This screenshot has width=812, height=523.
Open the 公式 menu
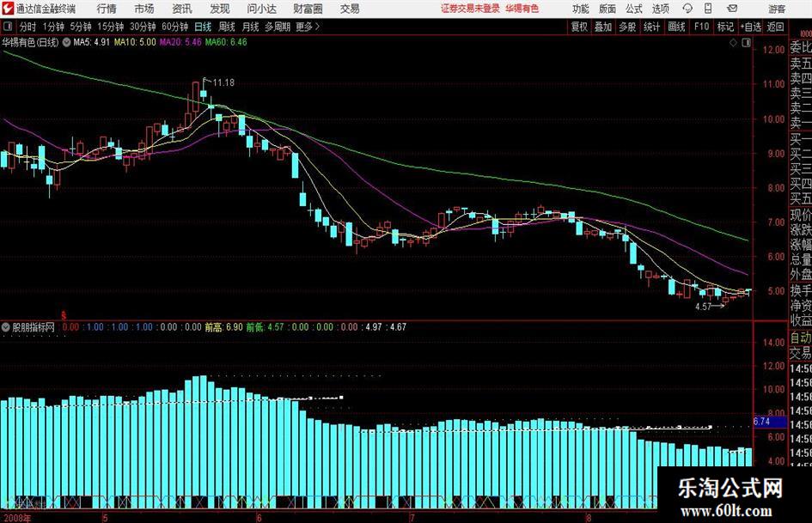(x=633, y=9)
